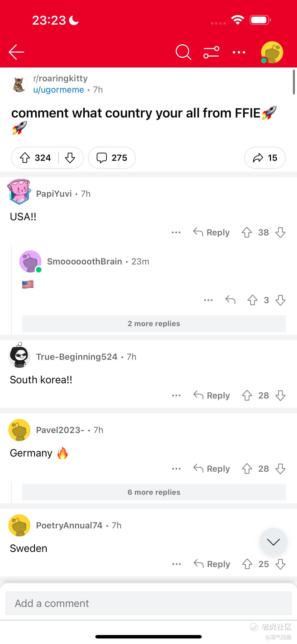Screen dimensions: 297x644
Task: Expand 6 more replies under Germany
Action: click(154, 492)
